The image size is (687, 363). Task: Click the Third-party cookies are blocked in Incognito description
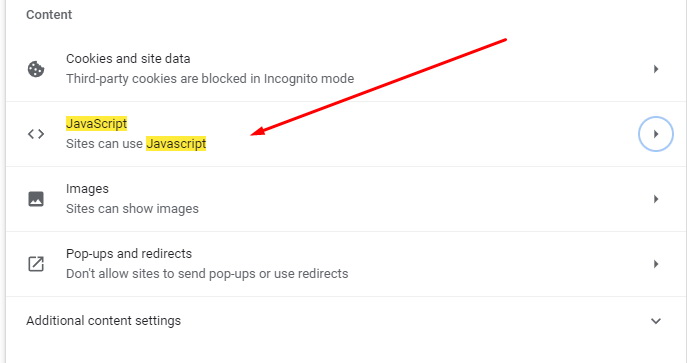[210, 79]
